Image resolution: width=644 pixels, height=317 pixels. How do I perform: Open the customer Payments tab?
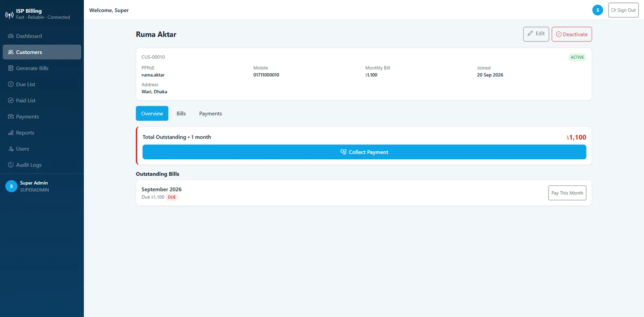click(x=211, y=113)
